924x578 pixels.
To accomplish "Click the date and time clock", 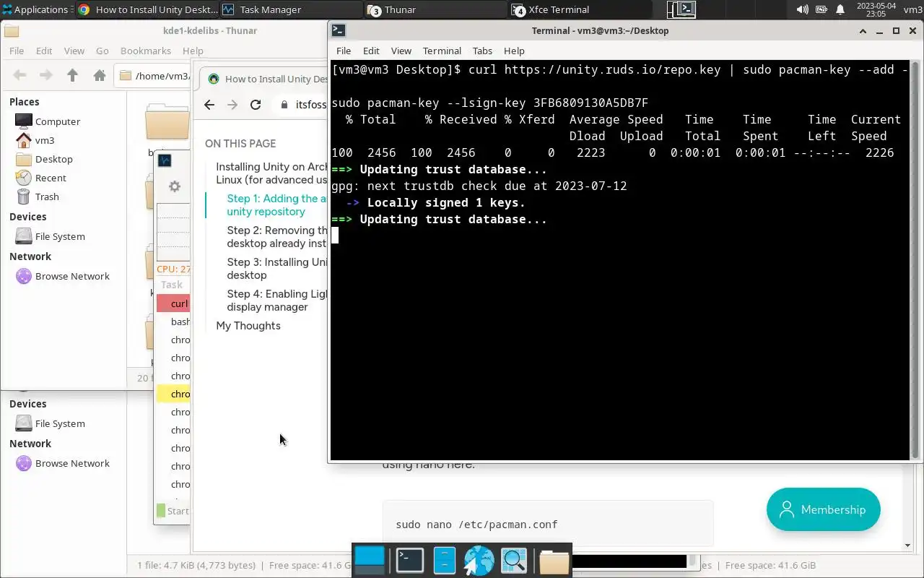I will tap(876, 9).
